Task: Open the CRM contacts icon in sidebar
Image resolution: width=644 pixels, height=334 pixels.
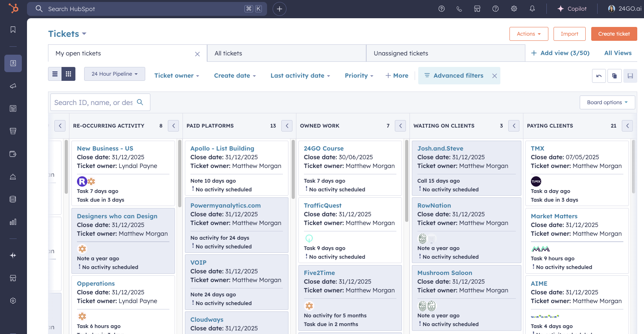Action: point(13,63)
